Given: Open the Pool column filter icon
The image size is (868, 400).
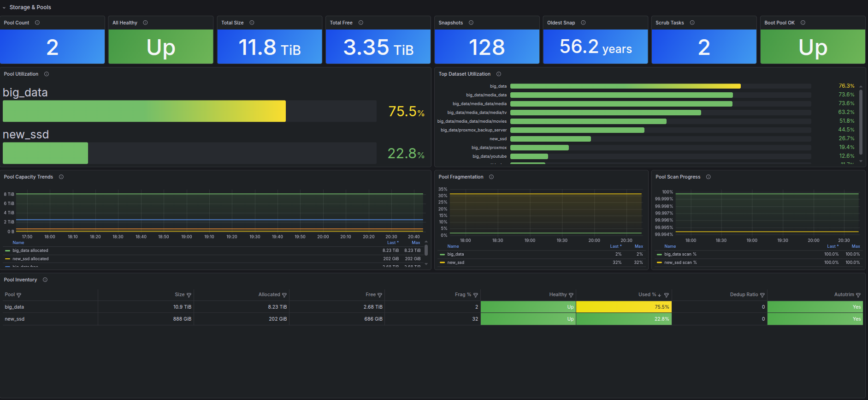Looking at the screenshot, I should pos(19,295).
